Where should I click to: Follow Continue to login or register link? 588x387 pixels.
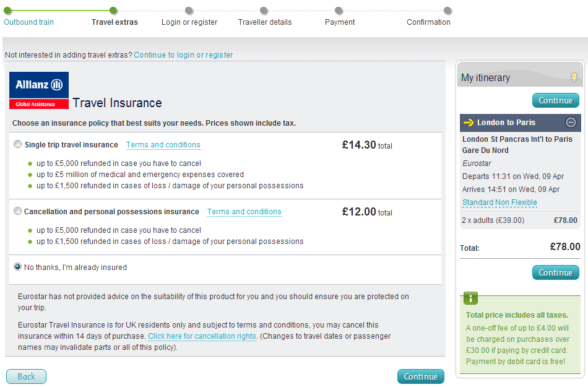[x=183, y=54]
